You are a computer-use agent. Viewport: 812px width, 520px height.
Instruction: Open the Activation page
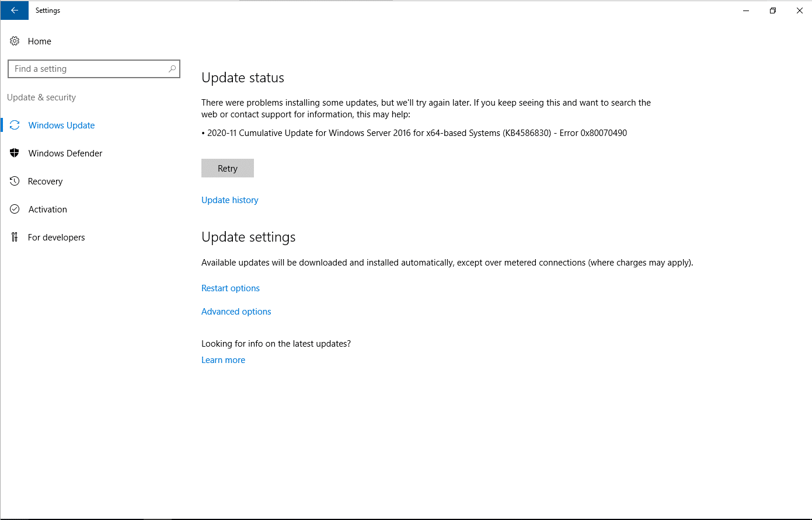(x=47, y=210)
